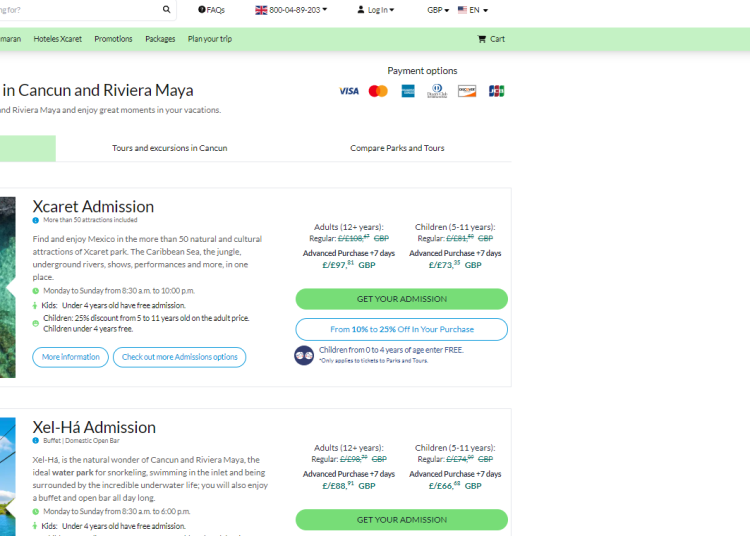The image size is (750, 536).
Task: Click the Discover card logo
Action: (466, 91)
